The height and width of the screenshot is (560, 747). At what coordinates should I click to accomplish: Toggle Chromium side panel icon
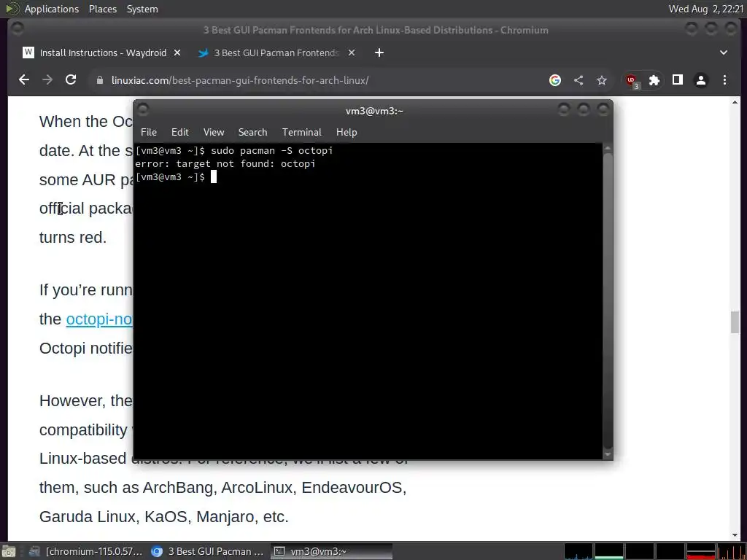[x=678, y=80]
